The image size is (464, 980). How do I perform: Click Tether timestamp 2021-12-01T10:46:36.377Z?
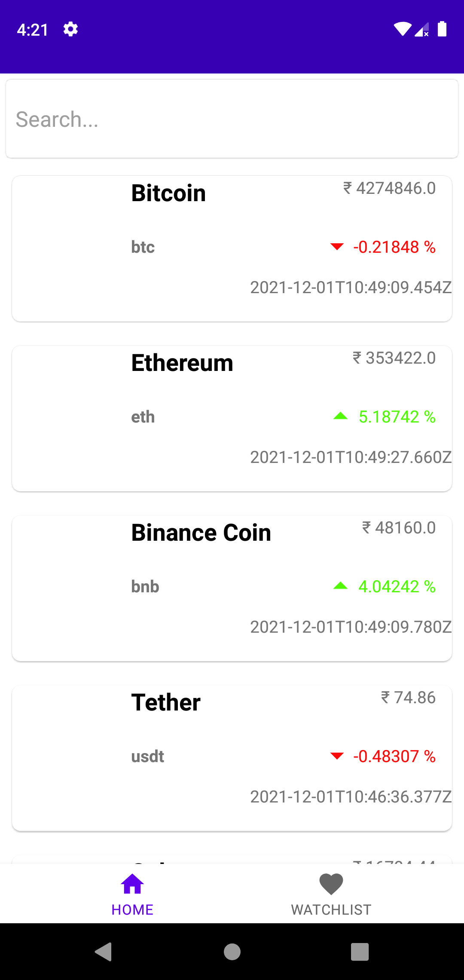351,796
